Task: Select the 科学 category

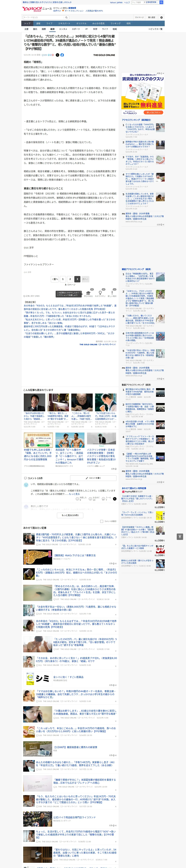Action: point(95,29)
